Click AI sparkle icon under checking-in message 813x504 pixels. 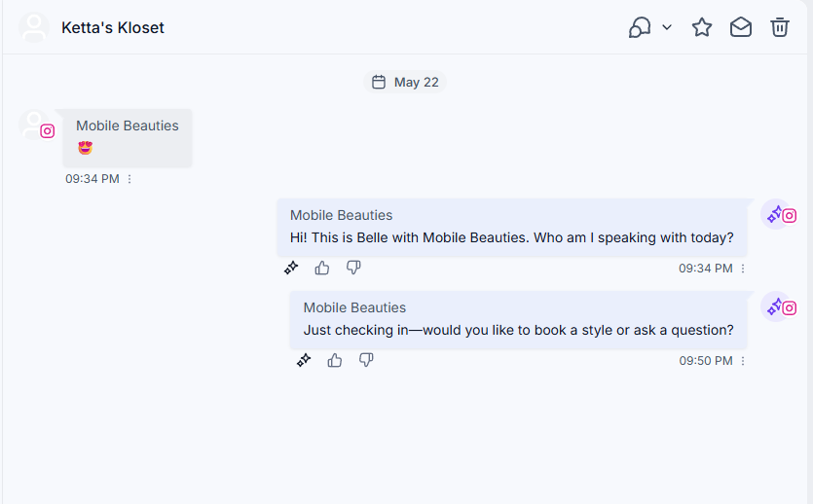coord(304,360)
